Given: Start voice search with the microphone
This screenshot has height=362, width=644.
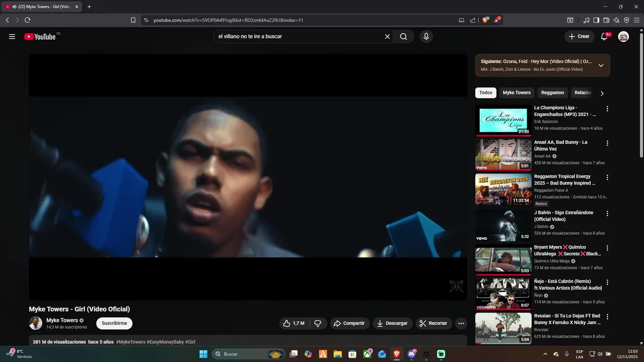Looking at the screenshot, I should (426, 36).
